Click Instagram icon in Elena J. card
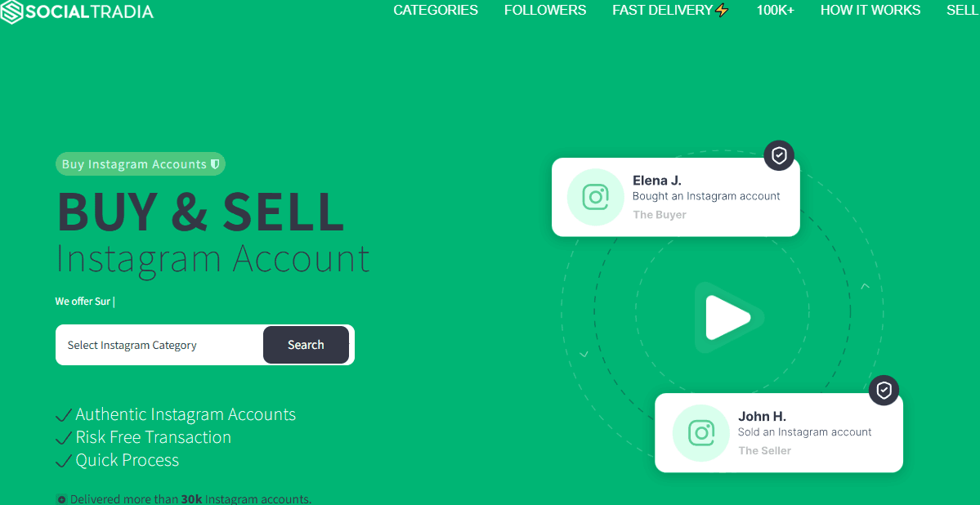980x505 pixels. (x=595, y=197)
